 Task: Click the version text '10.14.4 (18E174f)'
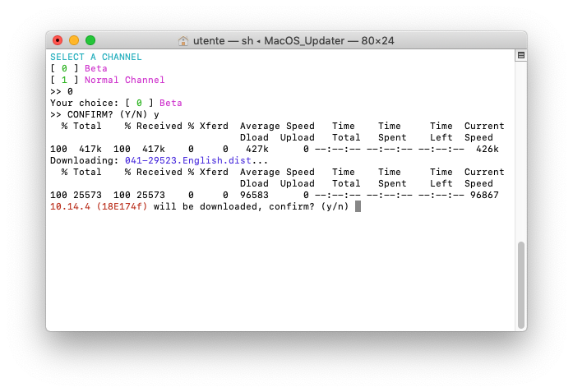(99, 206)
